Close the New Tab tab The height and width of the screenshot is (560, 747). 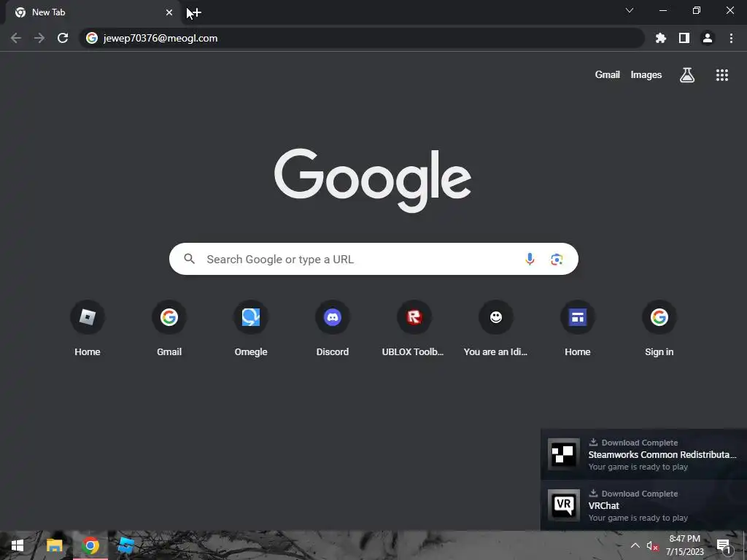point(169,12)
